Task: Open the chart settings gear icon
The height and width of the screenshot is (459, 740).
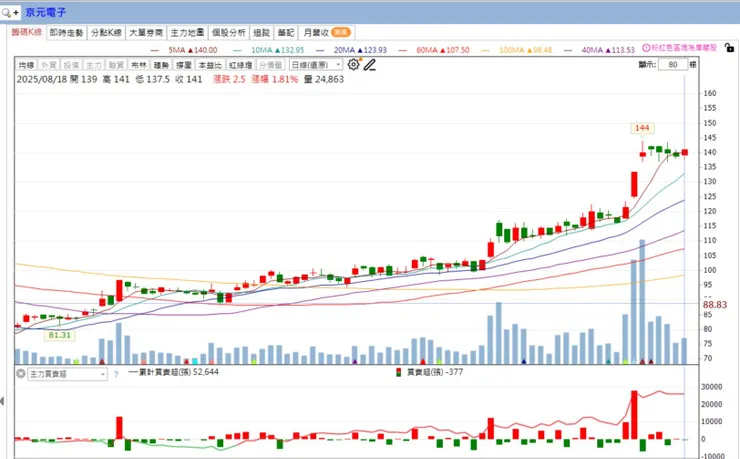Action: point(353,65)
